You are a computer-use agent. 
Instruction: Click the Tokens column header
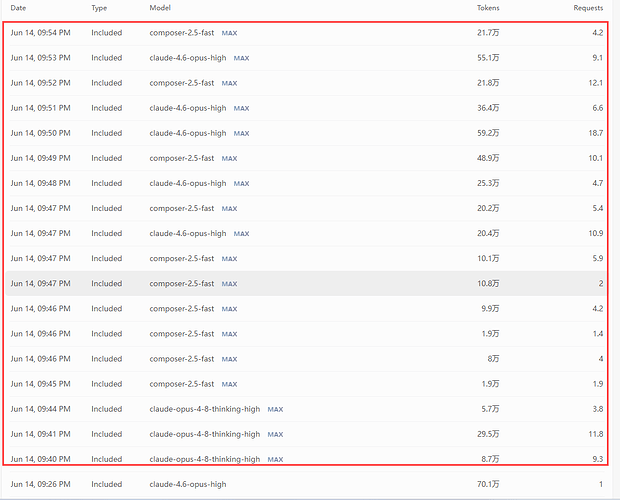(x=488, y=8)
